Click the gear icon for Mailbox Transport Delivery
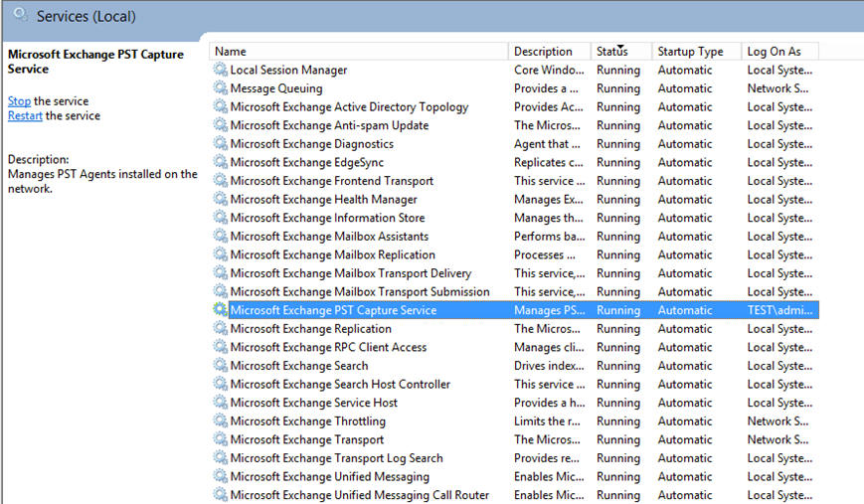Viewport: 864px width, 504px height. click(221, 272)
